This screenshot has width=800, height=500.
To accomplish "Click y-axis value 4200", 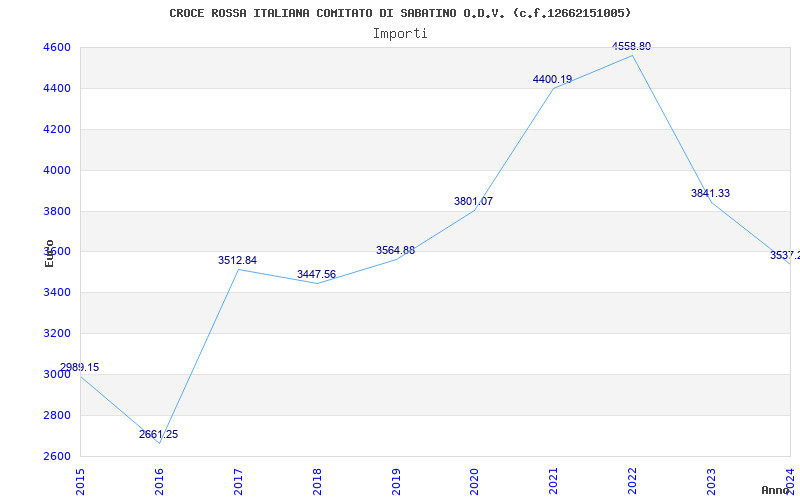I will point(57,129).
